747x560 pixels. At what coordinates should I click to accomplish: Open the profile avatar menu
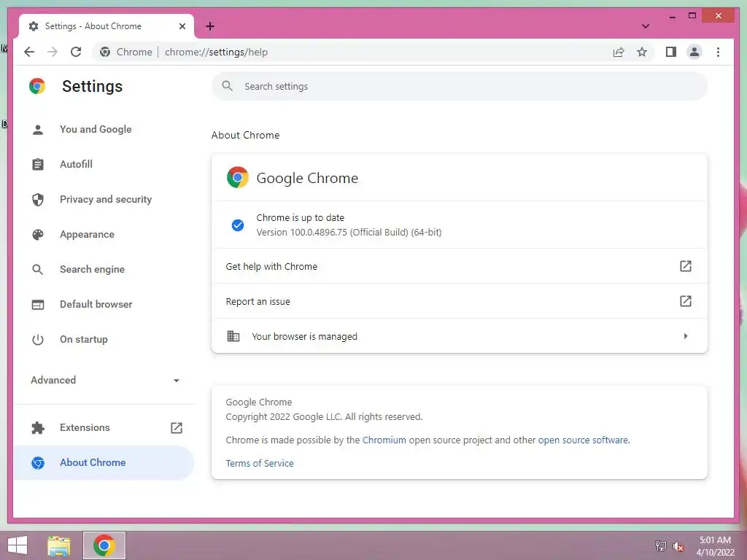coord(694,52)
